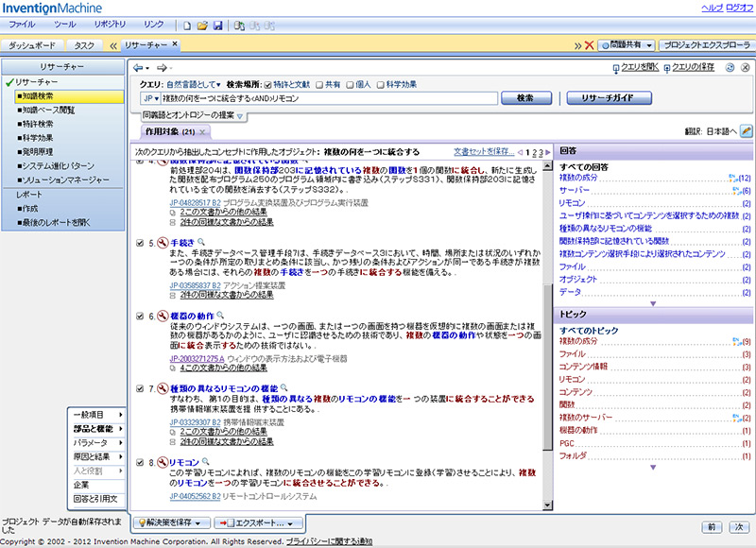Click the refresh icon in the search panel
Screen dimensions: 756x548
tap(730, 67)
